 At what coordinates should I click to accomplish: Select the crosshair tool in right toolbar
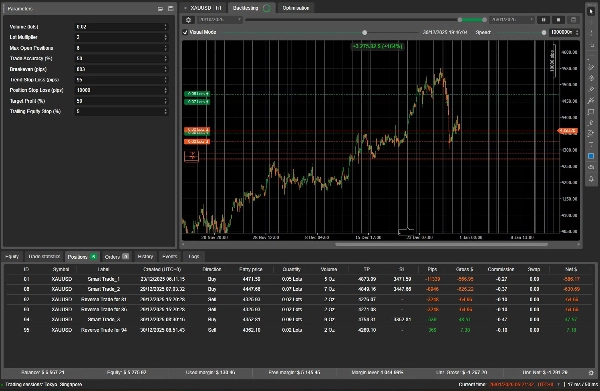[591, 23]
